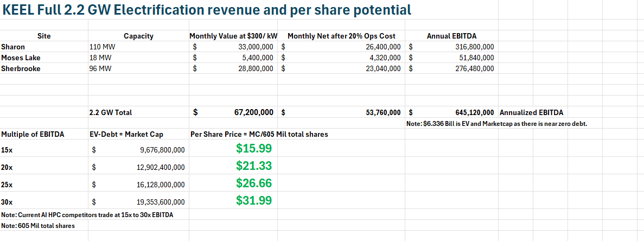644x241 pixels.
Task: Click the Capacity column header
Action: click(x=138, y=36)
